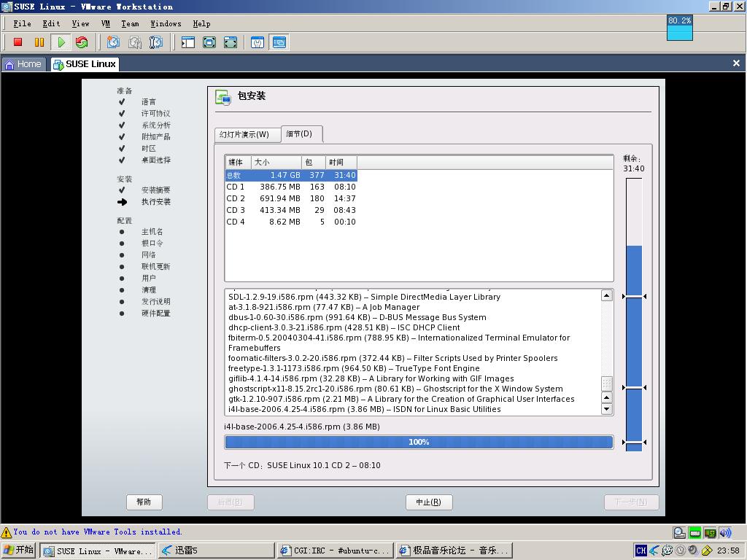This screenshot has height=560, width=747.
Task: Open the 迅雷5 taskbar button
Action: click(x=216, y=551)
